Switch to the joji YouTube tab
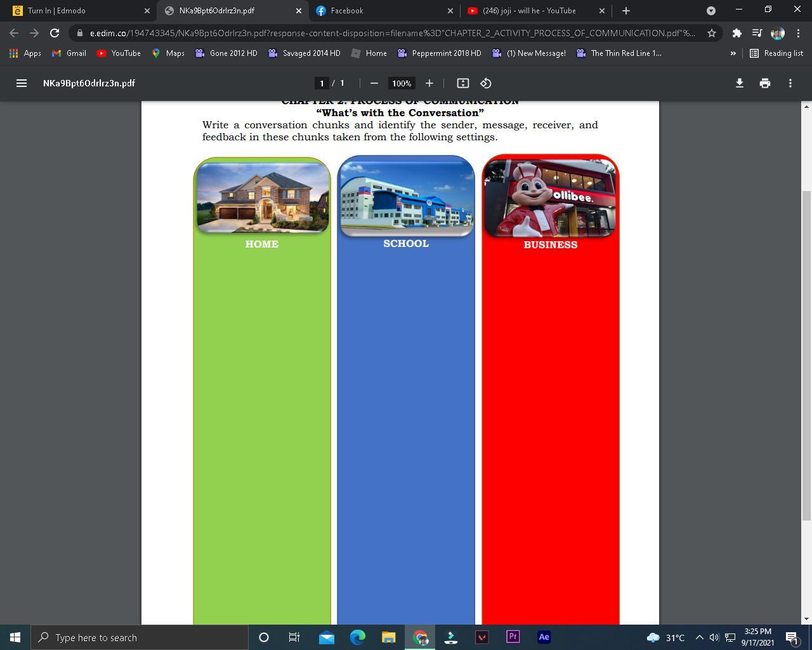The width and height of the screenshot is (812, 650). pos(537,11)
